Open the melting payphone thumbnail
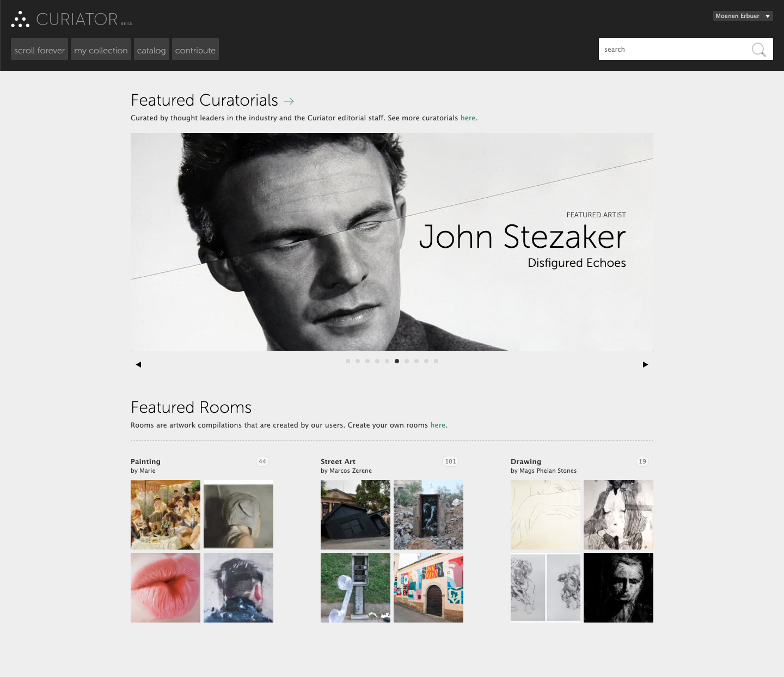The width and height of the screenshot is (784, 677). pyautogui.click(x=356, y=588)
